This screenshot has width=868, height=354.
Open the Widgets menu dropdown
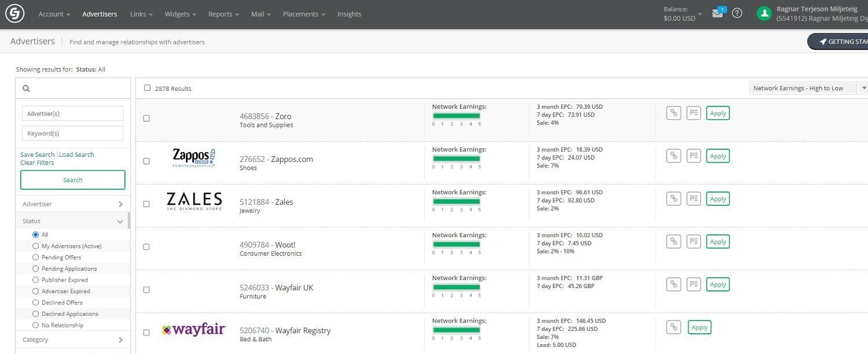tap(180, 14)
